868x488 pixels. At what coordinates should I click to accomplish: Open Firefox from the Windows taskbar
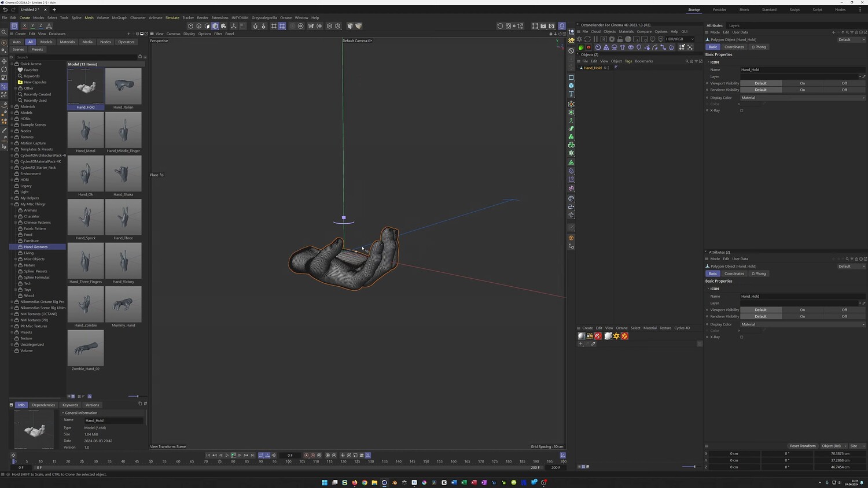coord(355,482)
